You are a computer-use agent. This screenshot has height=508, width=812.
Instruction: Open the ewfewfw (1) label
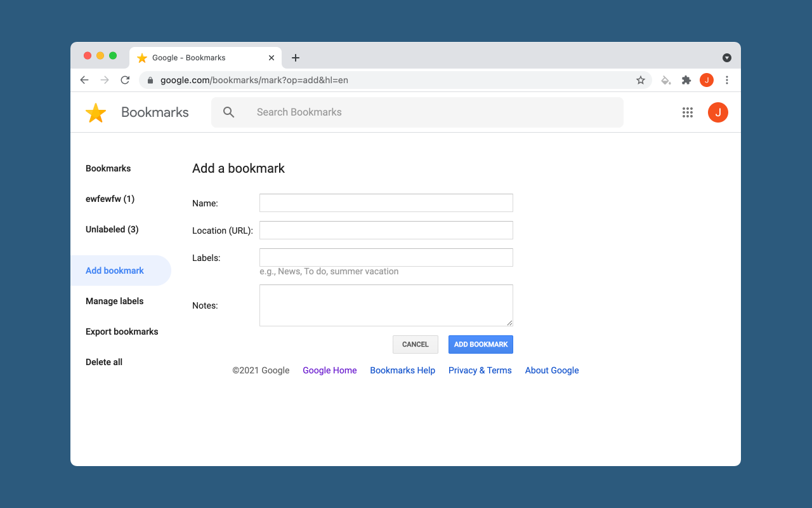(110, 199)
